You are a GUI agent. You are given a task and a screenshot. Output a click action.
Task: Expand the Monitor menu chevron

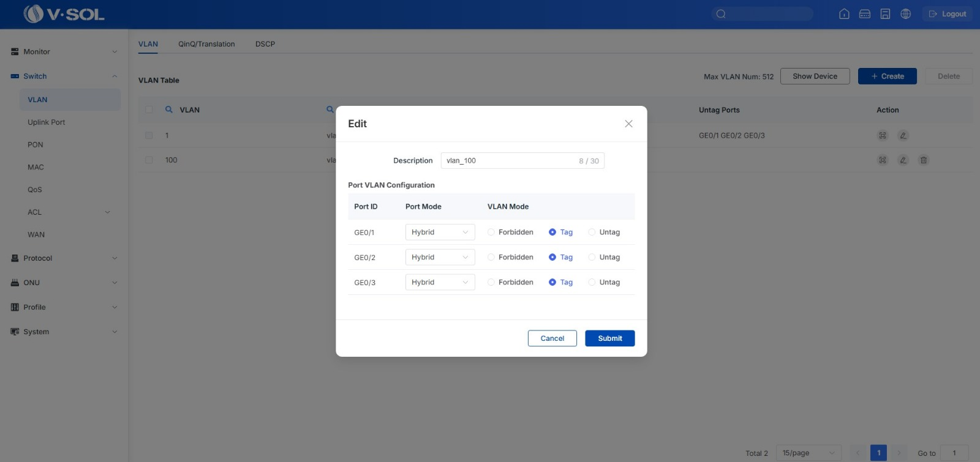[x=115, y=52]
